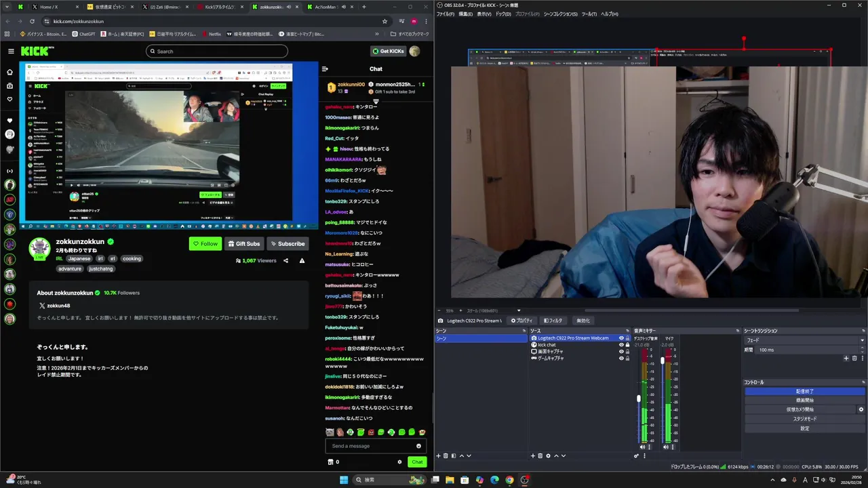Viewport: 868px width, 488px height.
Task: Open transition properties three-dot menu
Action: (x=862, y=359)
